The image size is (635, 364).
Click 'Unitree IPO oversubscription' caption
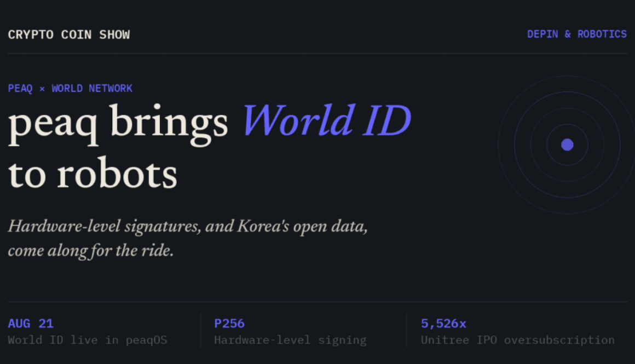pos(517,340)
